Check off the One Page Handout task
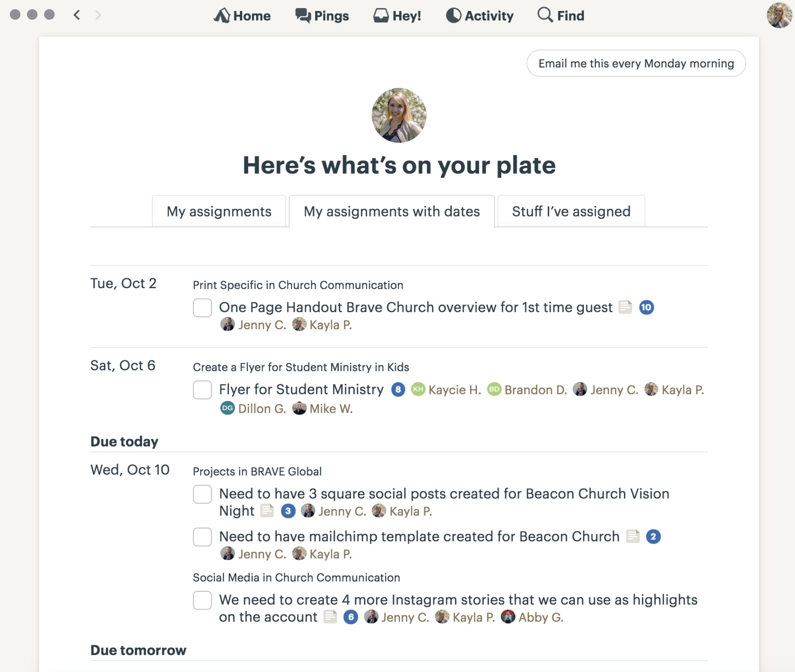Image resolution: width=795 pixels, height=672 pixels. [x=203, y=307]
